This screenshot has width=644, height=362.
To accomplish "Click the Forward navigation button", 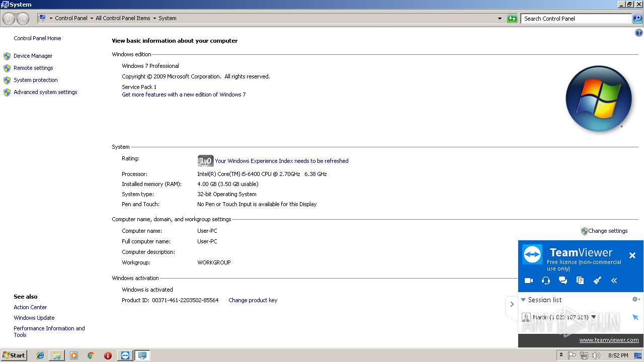I will (x=23, y=19).
